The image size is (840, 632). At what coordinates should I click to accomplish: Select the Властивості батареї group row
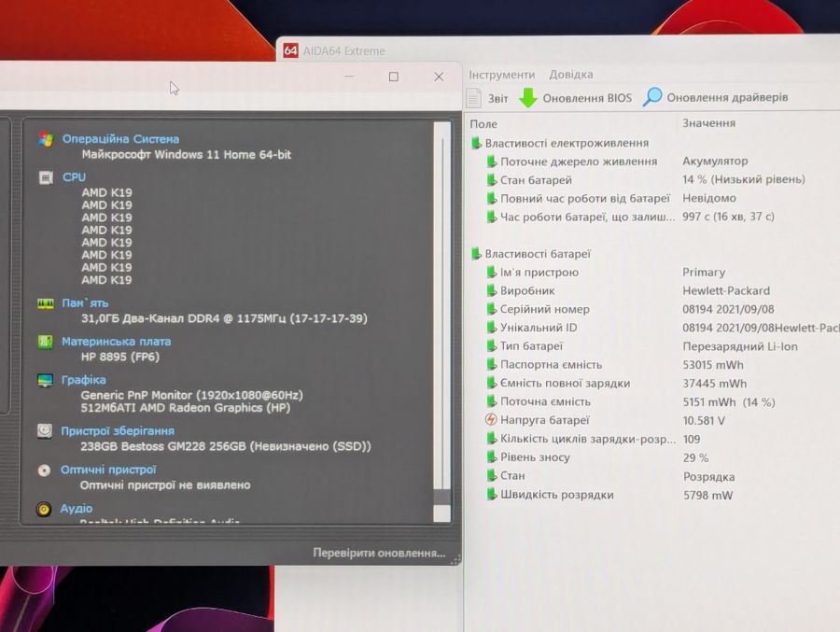coord(530,254)
